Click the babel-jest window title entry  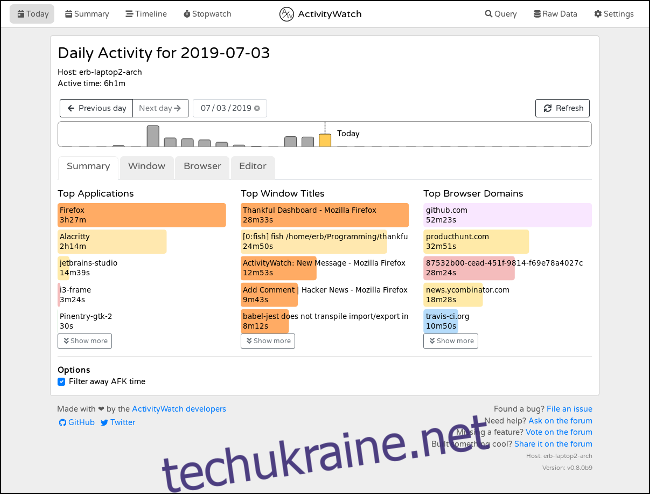pyautogui.click(x=325, y=321)
